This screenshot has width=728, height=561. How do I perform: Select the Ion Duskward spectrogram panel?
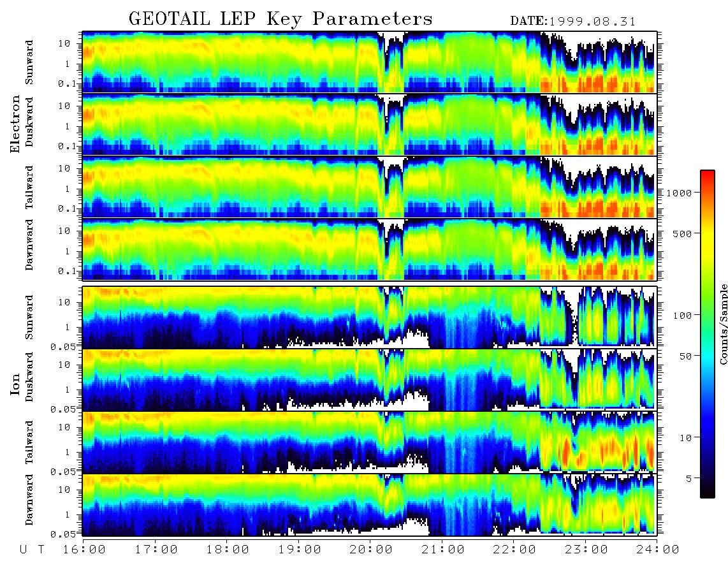(x=370, y=380)
